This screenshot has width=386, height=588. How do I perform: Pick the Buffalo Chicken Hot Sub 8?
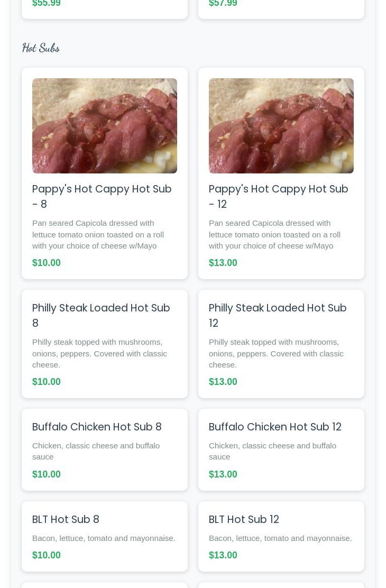[97, 427]
